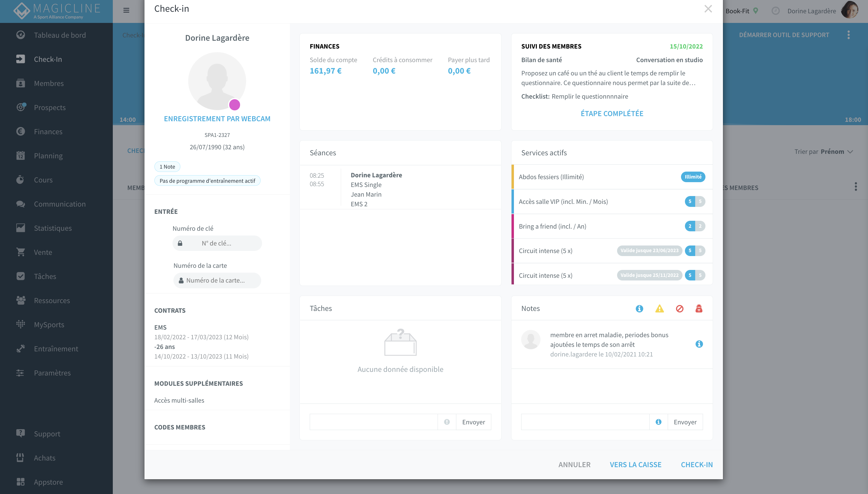
Task: Click ÉTAPE COMPLÉTÉE in member follow-up
Action: pos(612,113)
